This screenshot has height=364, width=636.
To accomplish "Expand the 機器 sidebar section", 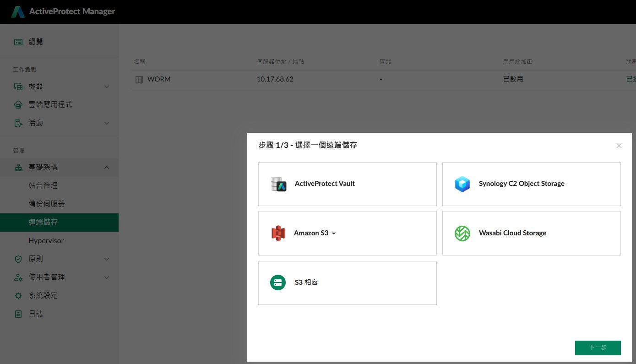I will click(x=107, y=87).
